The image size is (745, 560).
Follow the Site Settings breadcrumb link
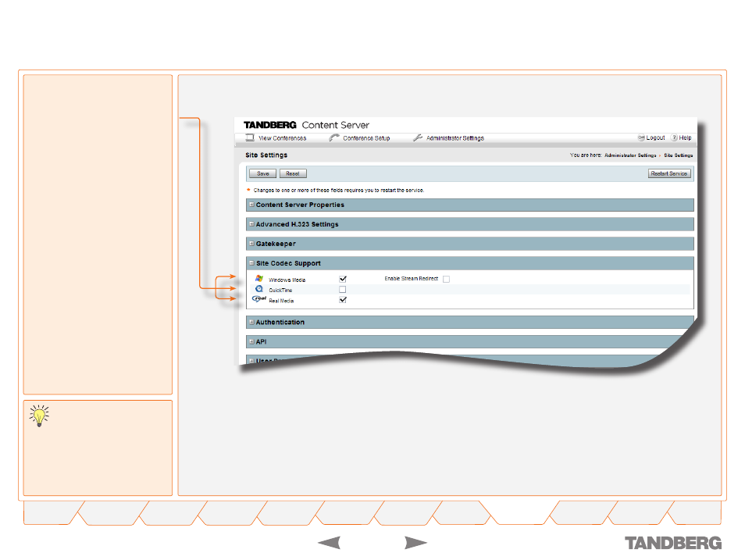click(x=678, y=155)
